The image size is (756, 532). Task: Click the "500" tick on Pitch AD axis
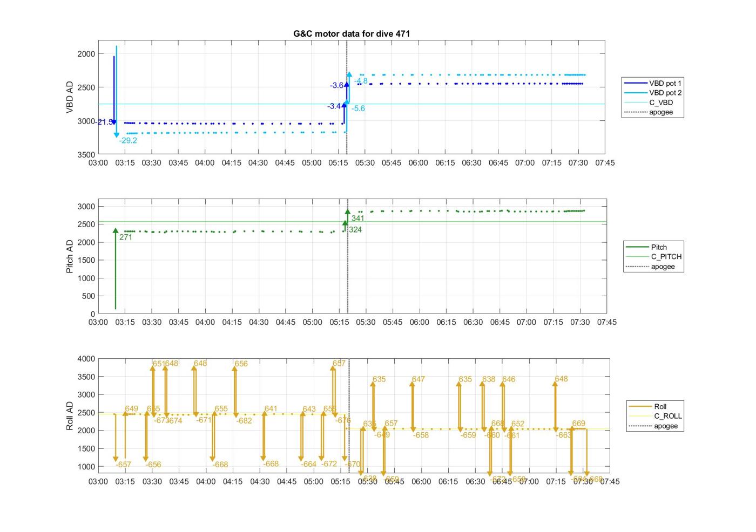pos(89,296)
